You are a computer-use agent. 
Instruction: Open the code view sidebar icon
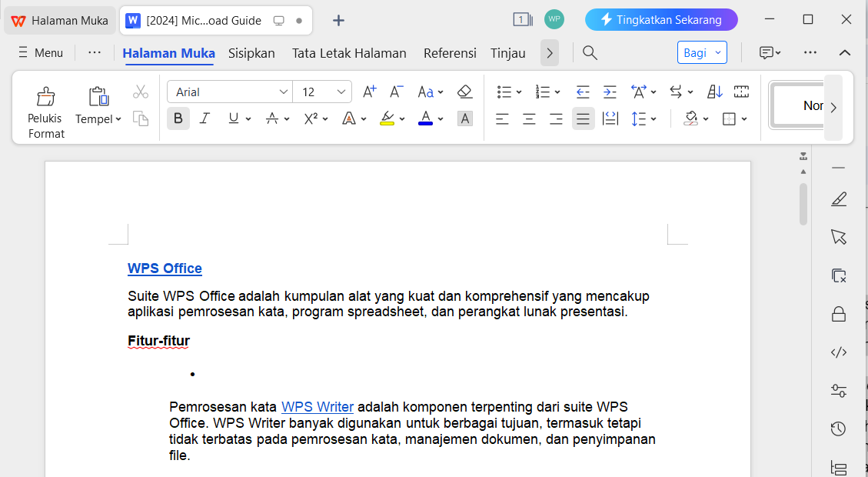pos(838,352)
